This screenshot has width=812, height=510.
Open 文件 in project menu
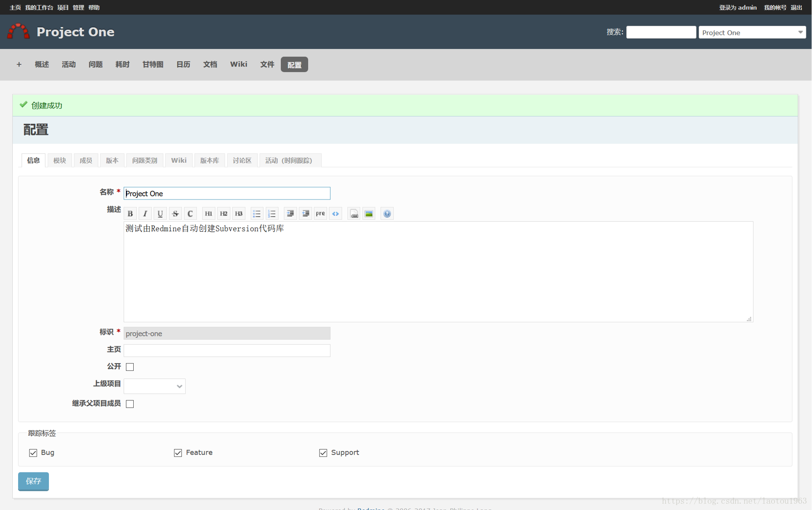click(x=267, y=64)
